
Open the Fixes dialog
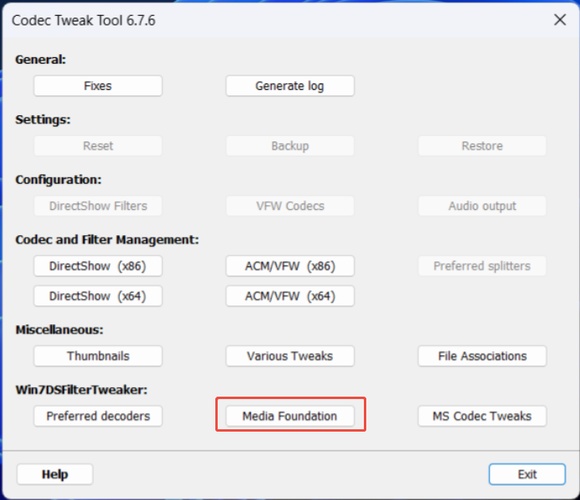[98, 86]
